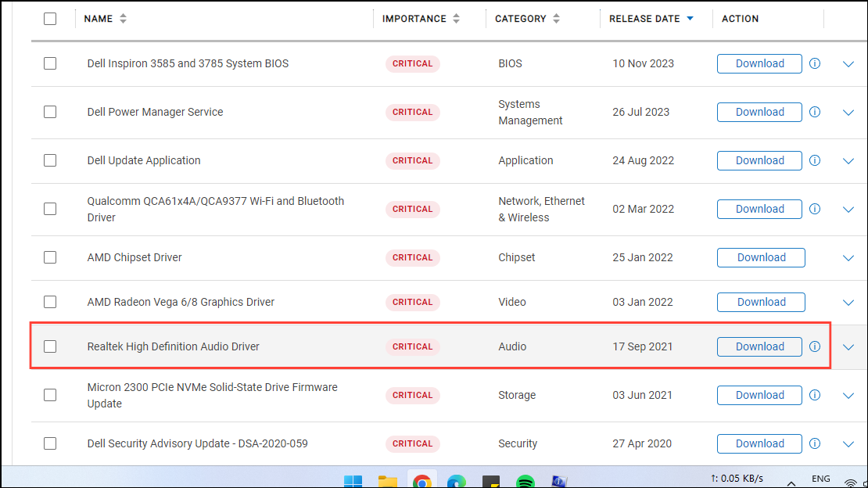Open File Explorer from the taskbar
Screen dimensions: 868x488
pos(388,482)
